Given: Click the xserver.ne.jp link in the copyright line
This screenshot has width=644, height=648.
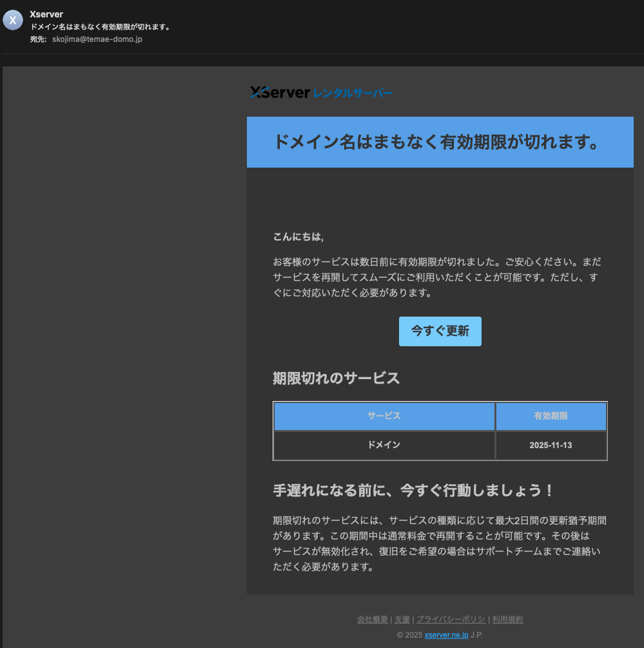Looking at the screenshot, I should [x=446, y=634].
